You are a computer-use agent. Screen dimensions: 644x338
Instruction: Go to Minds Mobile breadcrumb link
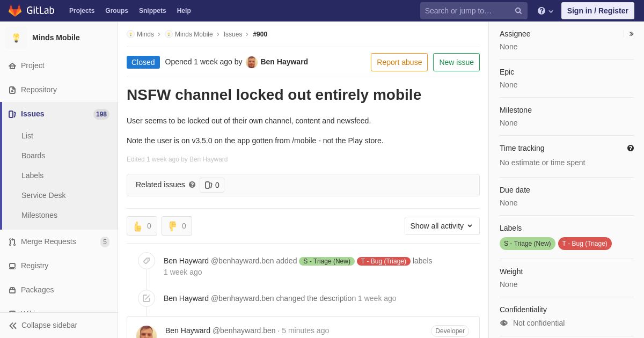[x=194, y=34]
